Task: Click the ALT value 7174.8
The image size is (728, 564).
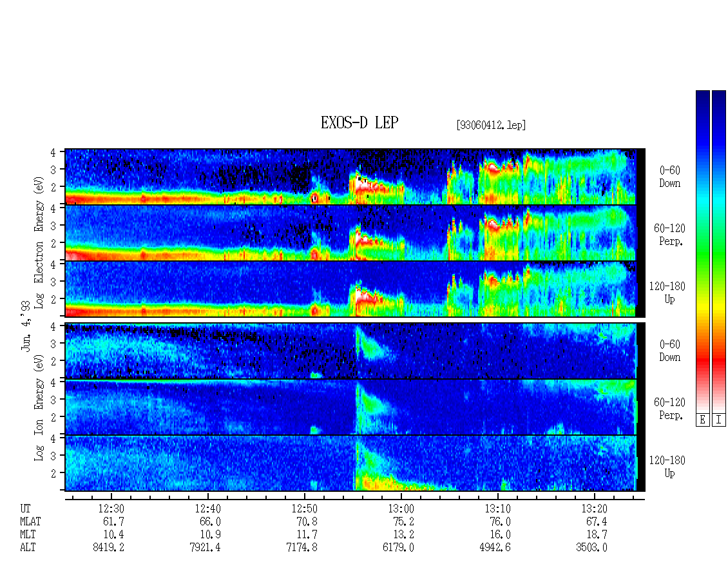Action: (302, 548)
